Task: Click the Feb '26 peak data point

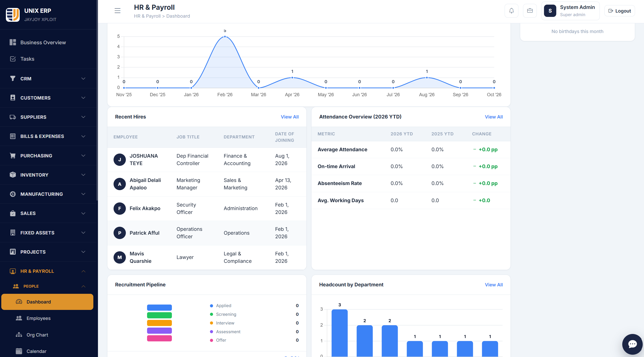Action: [x=225, y=37]
